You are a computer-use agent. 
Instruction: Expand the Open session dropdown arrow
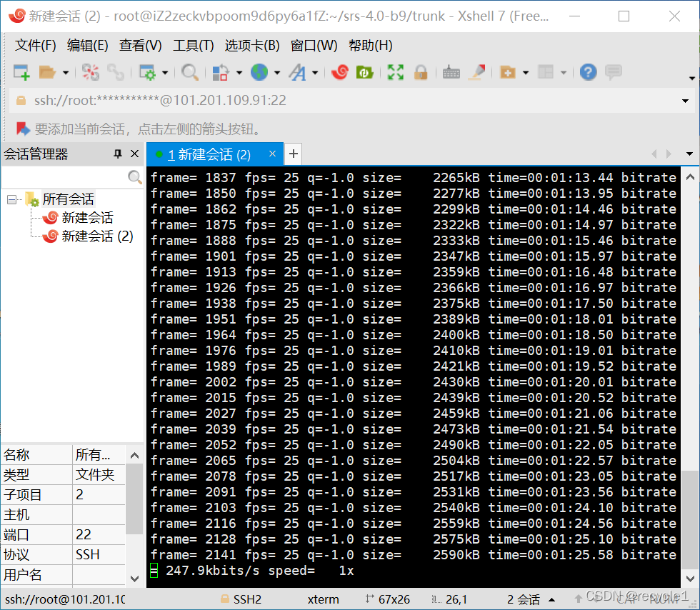66,72
